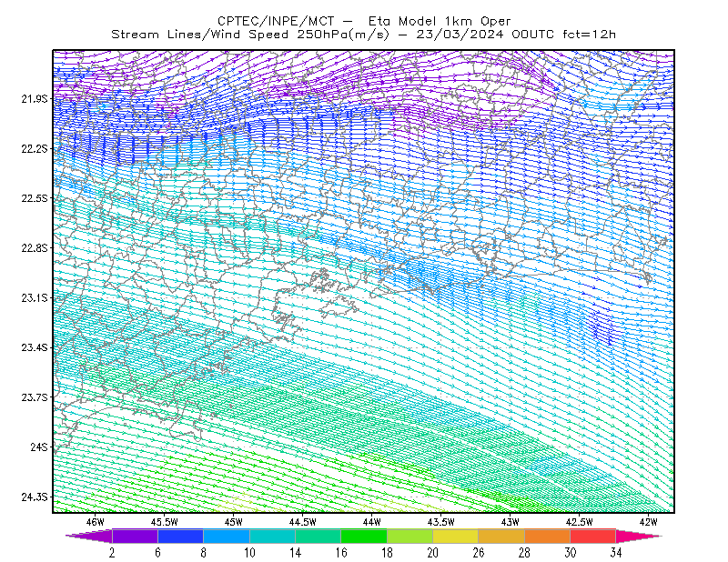This screenshot has height=562, width=728.
Task: Click the CPTEC/INPE/MCT title text
Action: (276, 21)
